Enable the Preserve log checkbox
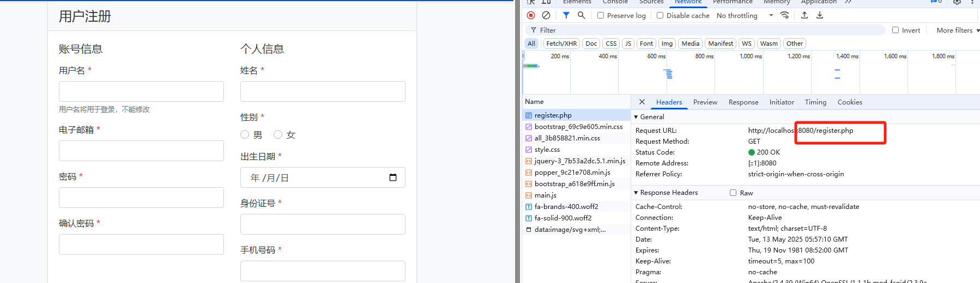Image resolution: width=980 pixels, height=283 pixels. point(601,15)
